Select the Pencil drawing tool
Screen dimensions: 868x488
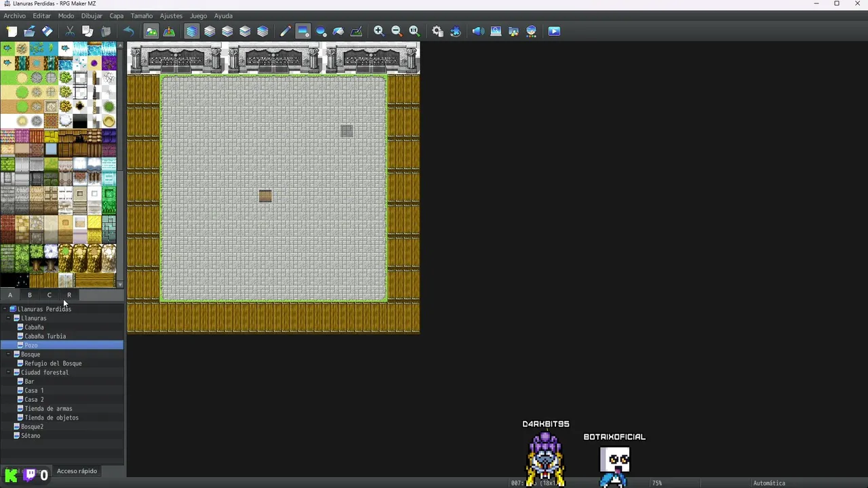click(285, 31)
